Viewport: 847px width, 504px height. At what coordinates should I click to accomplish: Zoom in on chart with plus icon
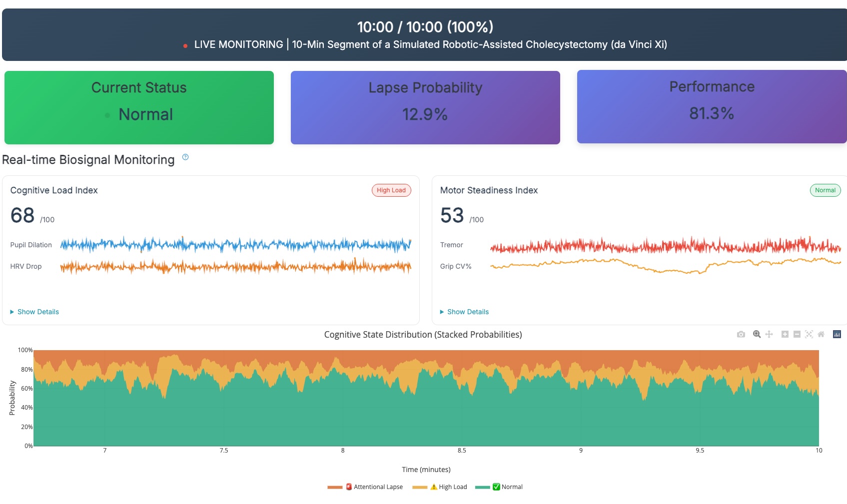pyautogui.click(x=785, y=334)
